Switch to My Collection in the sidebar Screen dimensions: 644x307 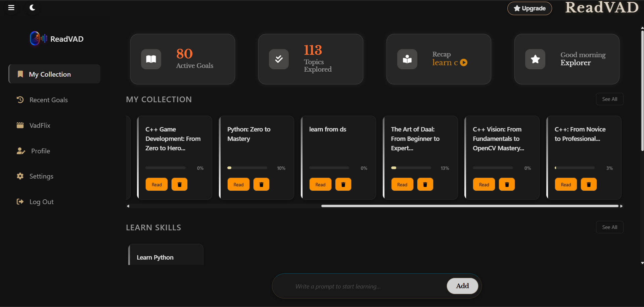click(x=50, y=74)
